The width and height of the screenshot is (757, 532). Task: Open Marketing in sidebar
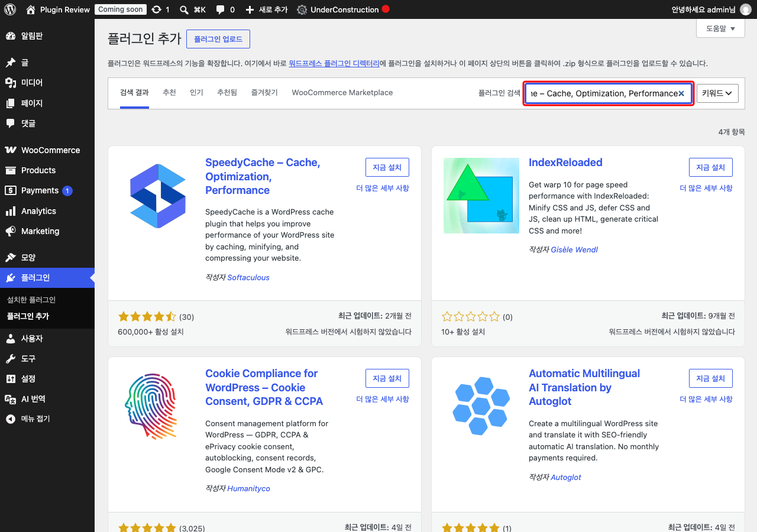(47, 231)
